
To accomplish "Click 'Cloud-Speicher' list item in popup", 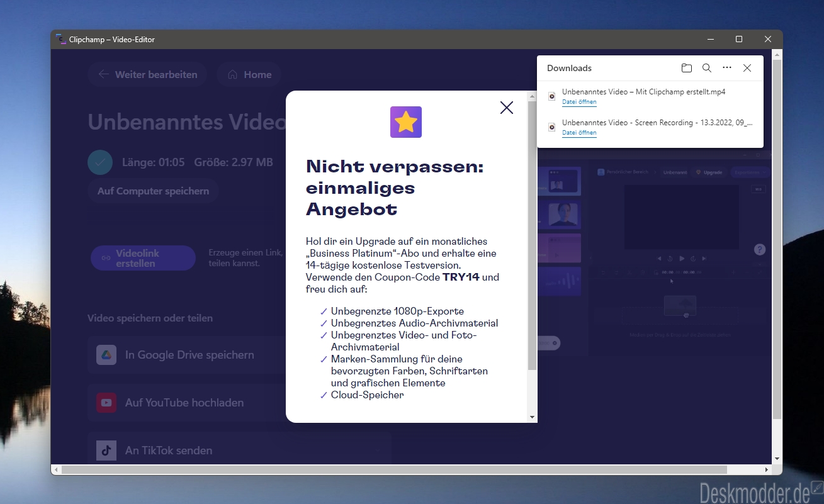I will coord(367,395).
